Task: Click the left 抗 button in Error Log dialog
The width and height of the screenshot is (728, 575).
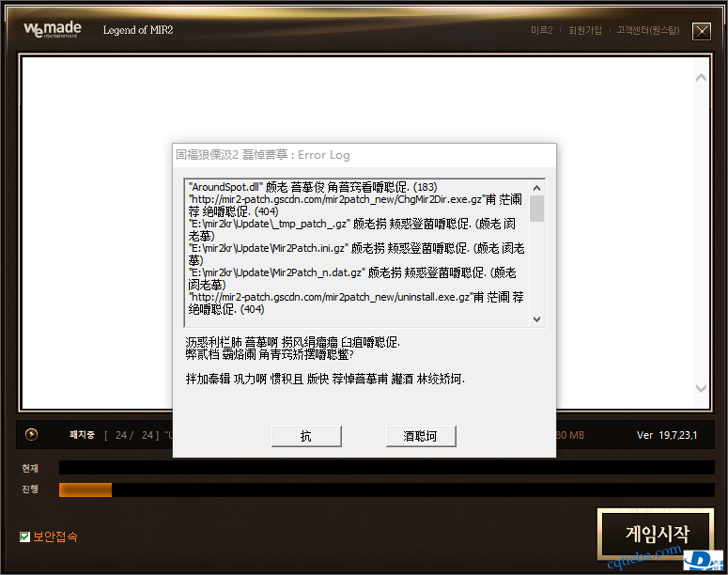Action: [306, 436]
